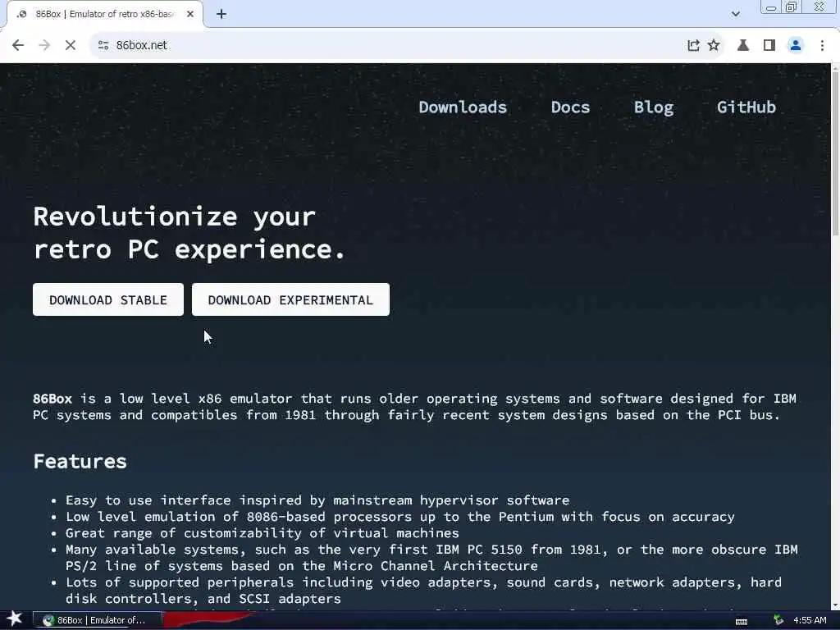Select the 86Box Emulator tab
Image resolution: width=840 pixels, height=630 pixels.
[104, 15]
